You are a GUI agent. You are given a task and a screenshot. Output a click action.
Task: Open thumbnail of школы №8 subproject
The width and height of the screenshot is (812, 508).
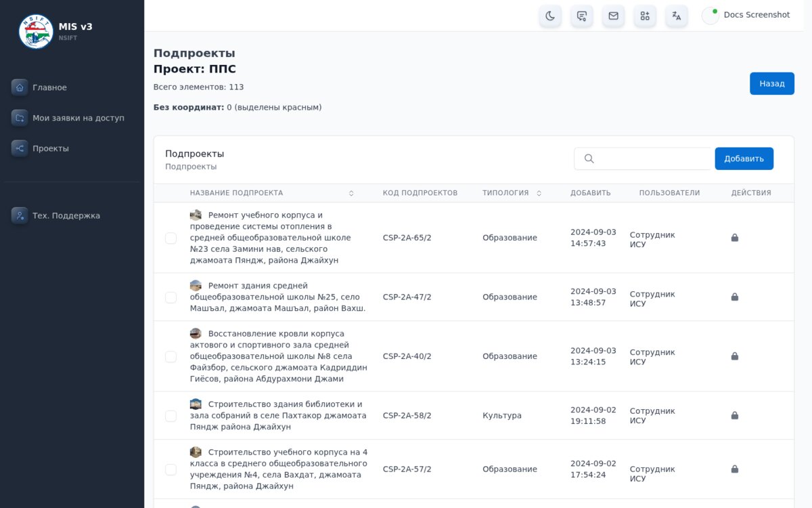click(196, 333)
